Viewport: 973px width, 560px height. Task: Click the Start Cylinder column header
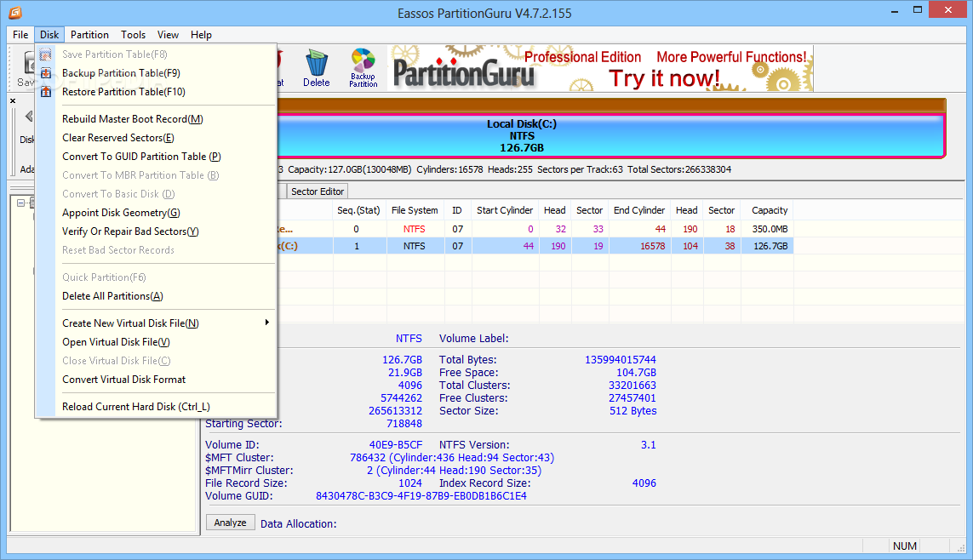(505, 210)
